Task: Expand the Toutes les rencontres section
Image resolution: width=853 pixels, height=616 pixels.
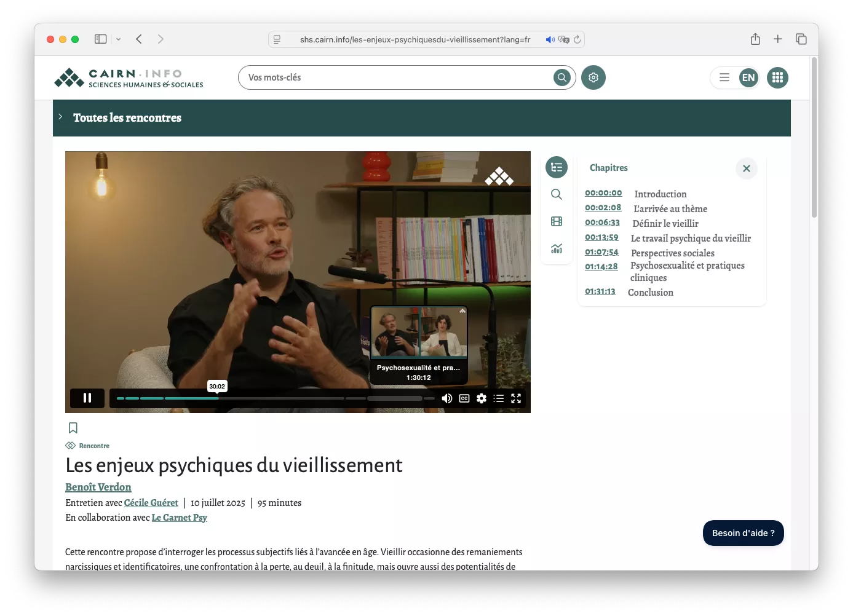Action: click(x=60, y=117)
